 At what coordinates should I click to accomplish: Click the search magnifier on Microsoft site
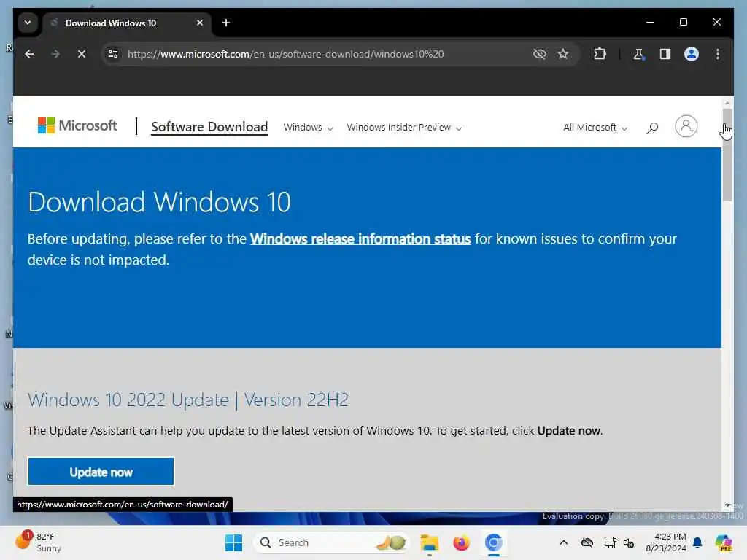pos(652,127)
